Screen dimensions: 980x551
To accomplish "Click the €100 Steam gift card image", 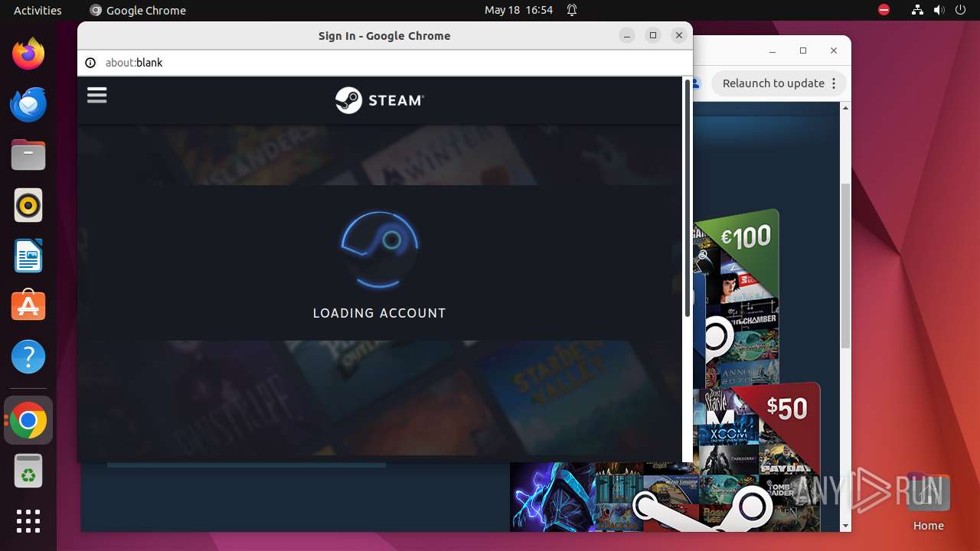I will tap(737, 295).
